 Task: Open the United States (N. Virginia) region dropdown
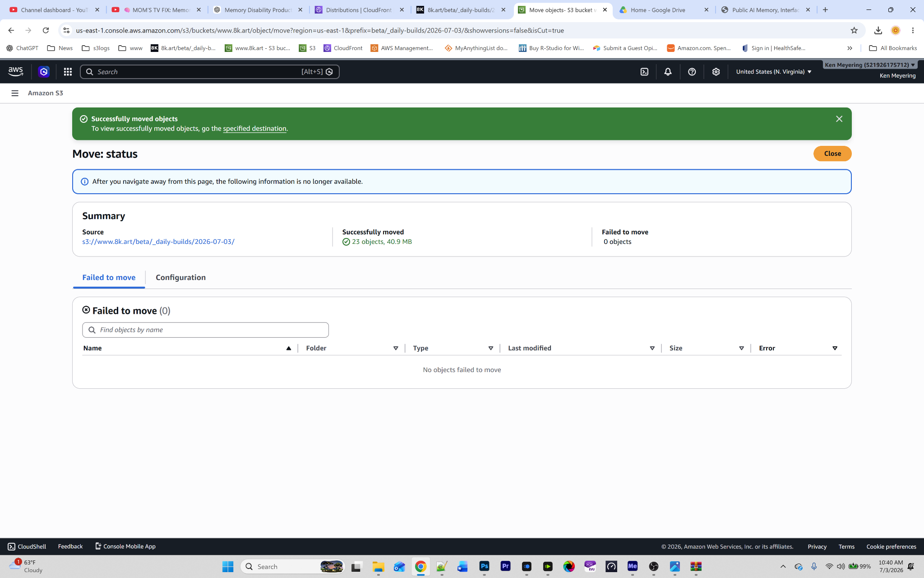point(773,72)
